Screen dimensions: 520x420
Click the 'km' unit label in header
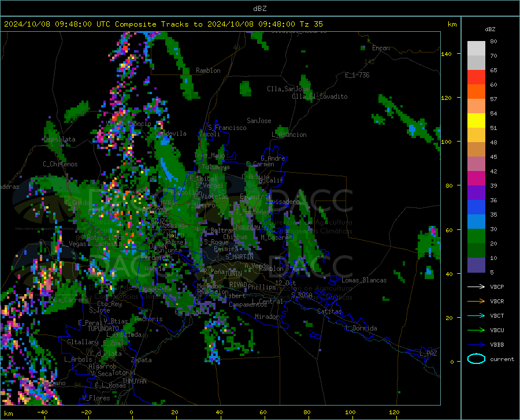452,24
